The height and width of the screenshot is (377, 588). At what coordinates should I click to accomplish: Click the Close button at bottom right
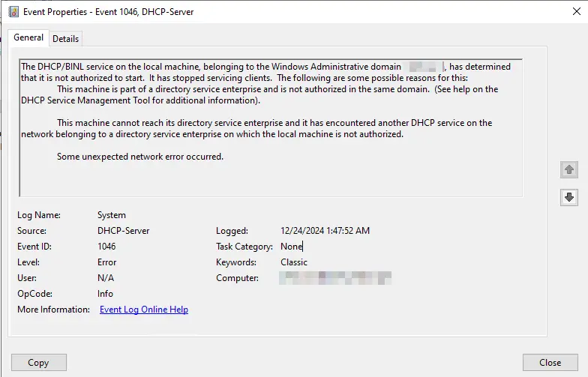550,363
